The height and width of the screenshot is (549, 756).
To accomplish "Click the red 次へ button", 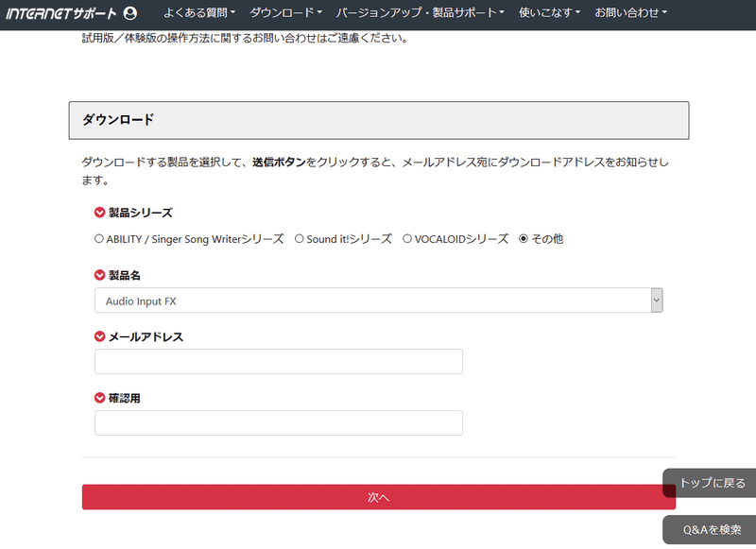I will [x=379, y=497].
